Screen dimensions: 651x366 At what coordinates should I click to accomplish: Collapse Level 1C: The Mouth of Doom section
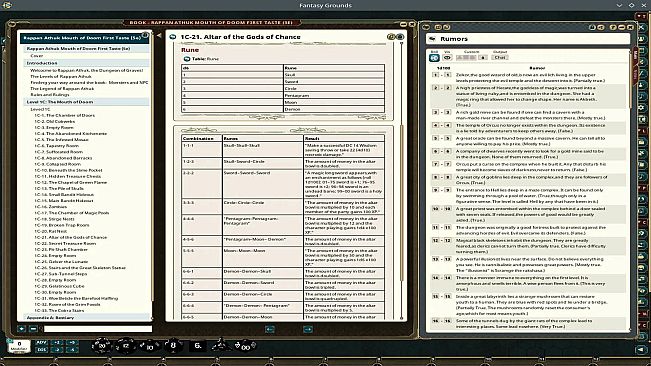pos(86,102)
